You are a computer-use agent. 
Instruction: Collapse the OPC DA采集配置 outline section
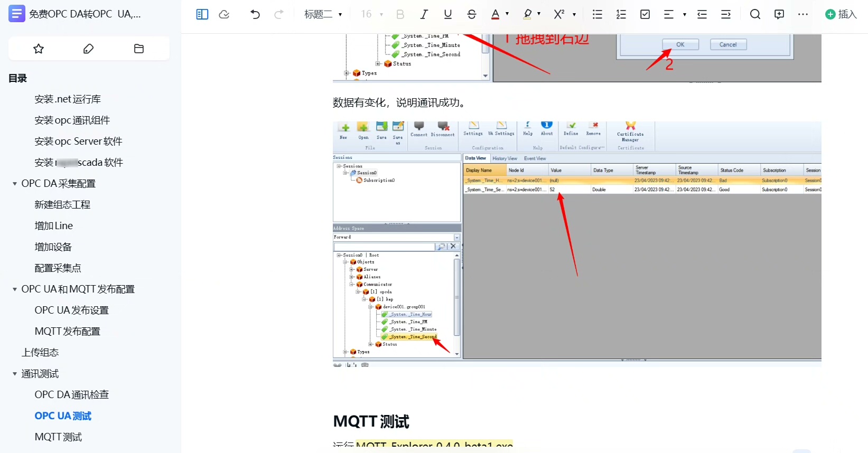(15, 184)
